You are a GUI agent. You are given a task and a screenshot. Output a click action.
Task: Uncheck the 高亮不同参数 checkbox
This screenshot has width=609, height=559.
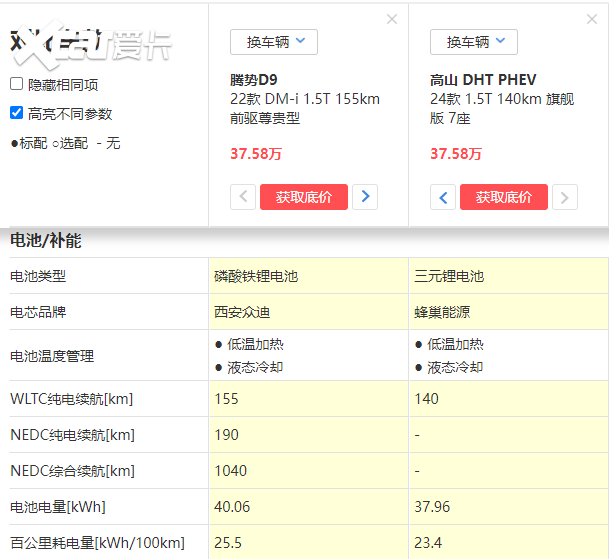coord(16,113)
